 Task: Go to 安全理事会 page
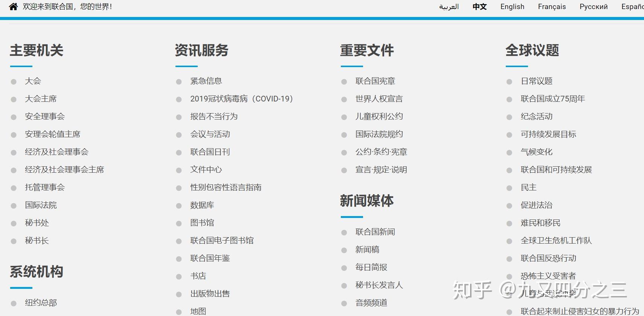(45, 117)
